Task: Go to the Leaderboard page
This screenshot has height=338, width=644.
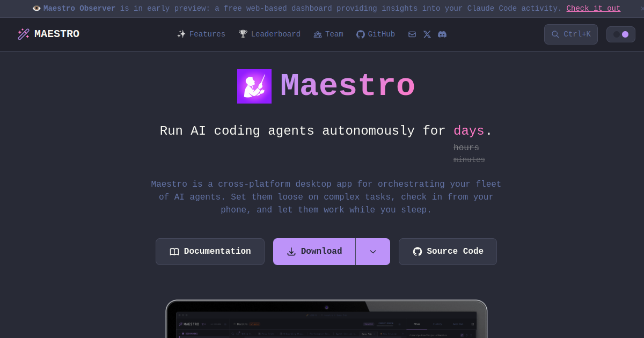Action: (269, 34)
